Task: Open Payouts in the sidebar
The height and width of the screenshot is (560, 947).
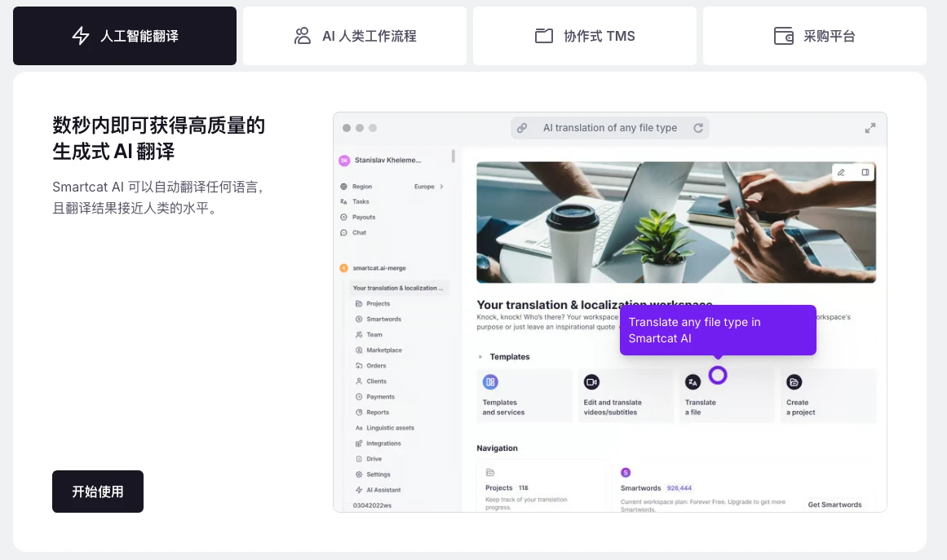Action: (364, 218)
